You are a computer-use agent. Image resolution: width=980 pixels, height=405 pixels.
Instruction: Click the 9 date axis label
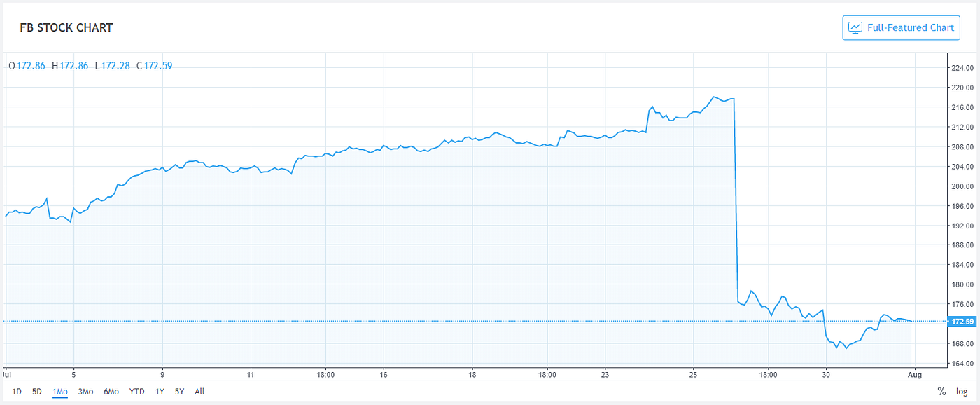pos(162,374)
